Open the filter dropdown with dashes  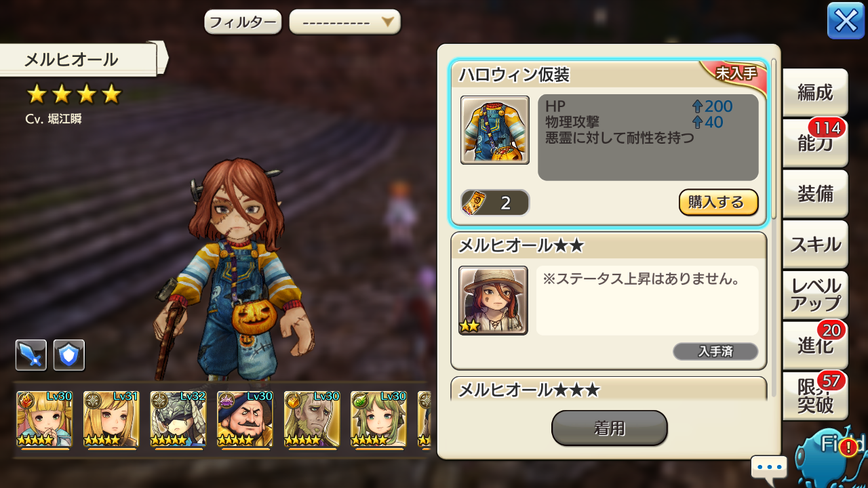(x=345, y=22)
